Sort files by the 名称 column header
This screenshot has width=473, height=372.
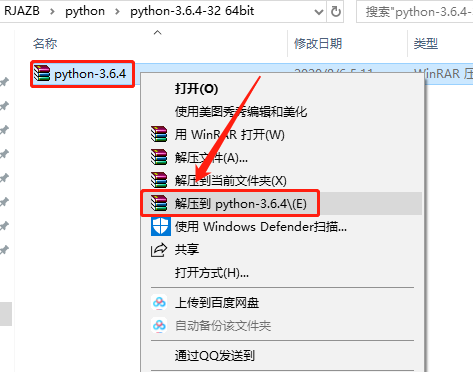pyautogui.click(x=45, y=44)
